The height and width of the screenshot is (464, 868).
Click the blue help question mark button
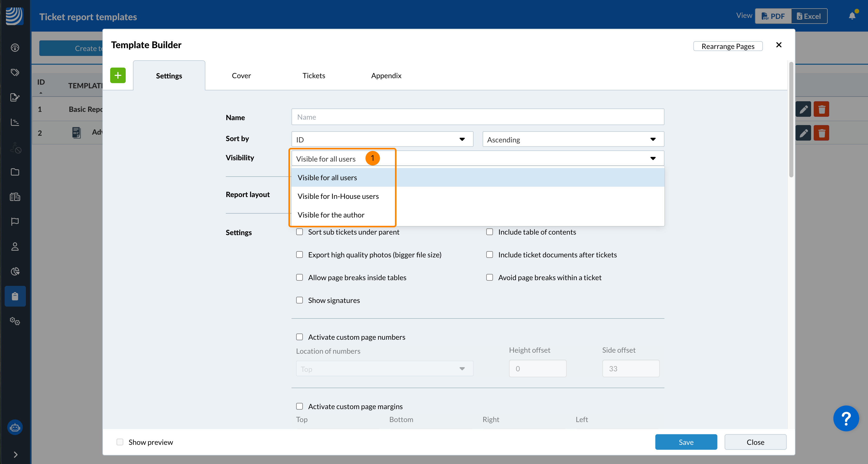click(x=846, y=418)
